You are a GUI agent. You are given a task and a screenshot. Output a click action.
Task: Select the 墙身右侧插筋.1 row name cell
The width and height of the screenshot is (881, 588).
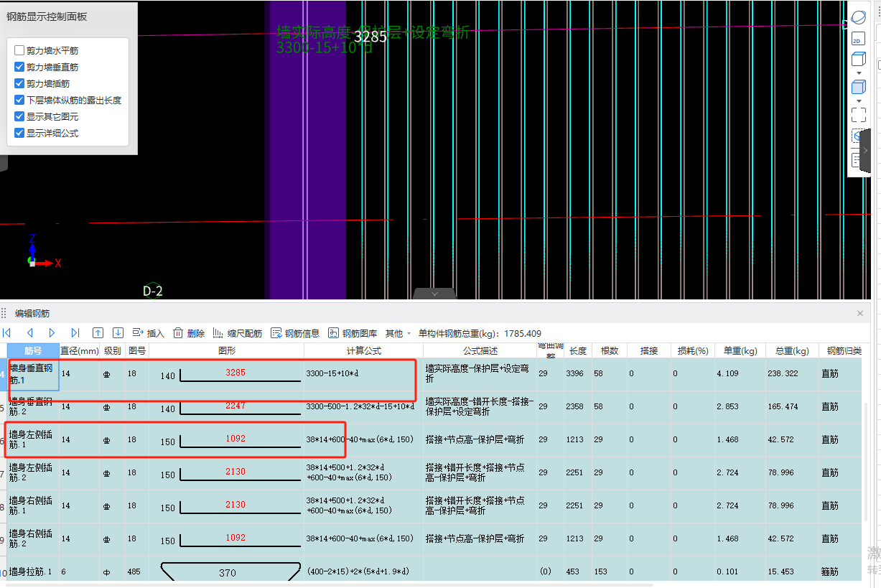click(33, 506)
